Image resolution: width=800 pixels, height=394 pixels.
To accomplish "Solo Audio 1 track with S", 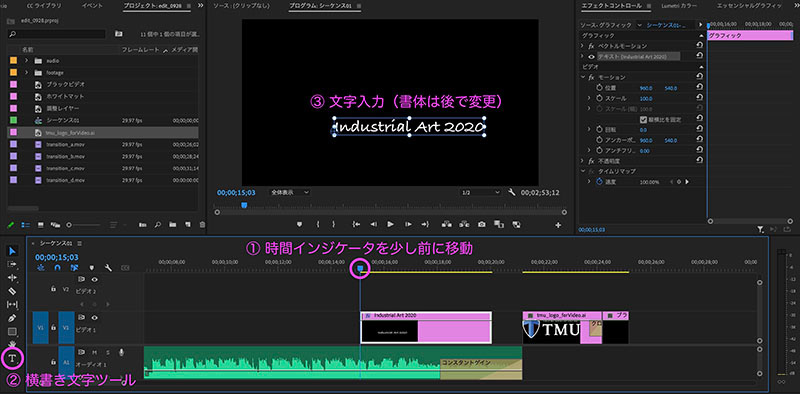I will [108, 352].
